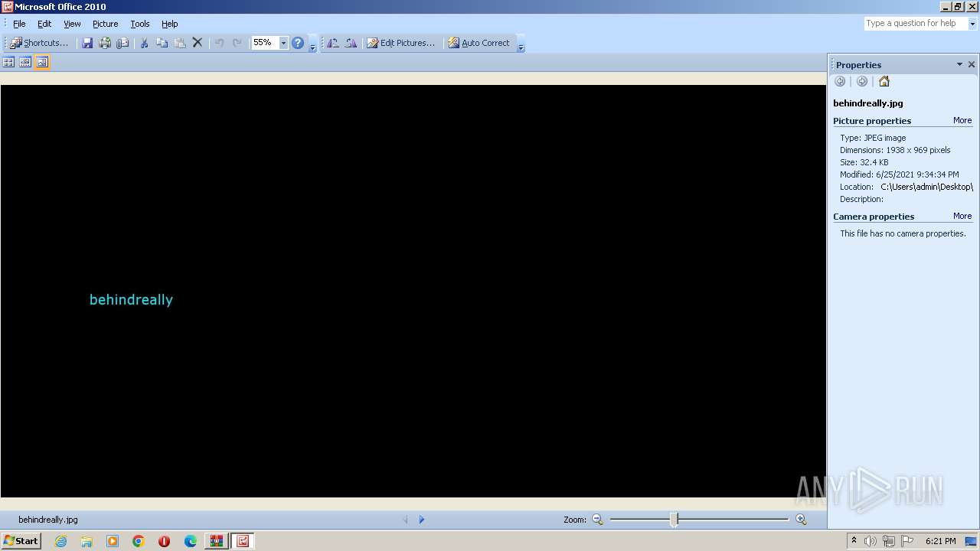The image size is (980, 551).
Task: Switch to Single Picture view
Action: point(42,62)
